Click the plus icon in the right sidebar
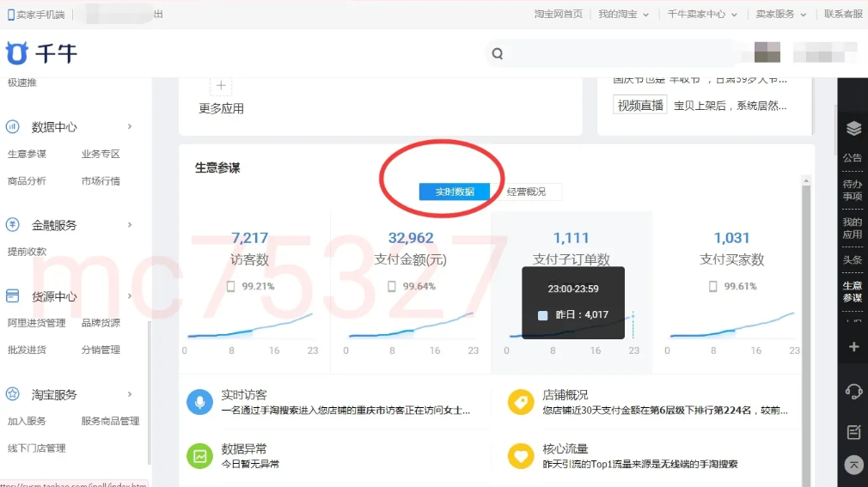868x487 pixels. coord(853,346)
